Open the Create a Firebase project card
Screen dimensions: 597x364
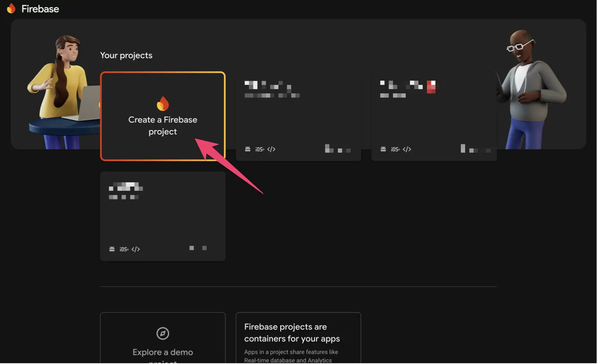(163, 116)
